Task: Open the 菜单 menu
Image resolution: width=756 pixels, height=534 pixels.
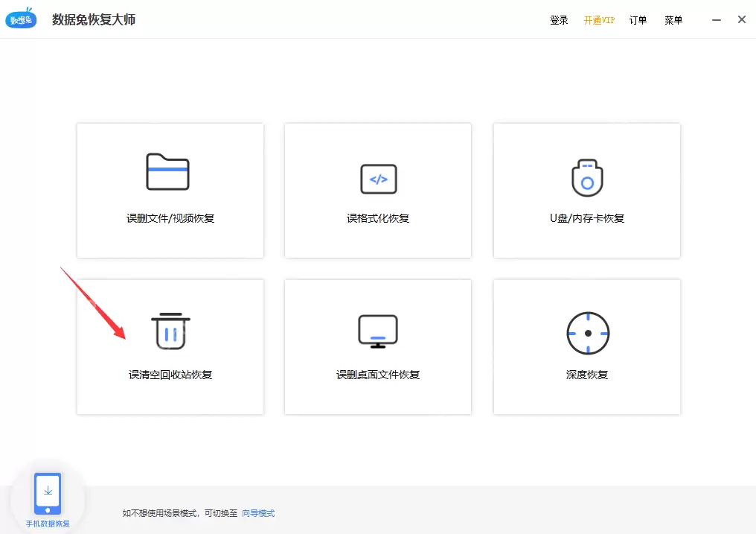Action: pyautogui.click(x=673, y=20)
